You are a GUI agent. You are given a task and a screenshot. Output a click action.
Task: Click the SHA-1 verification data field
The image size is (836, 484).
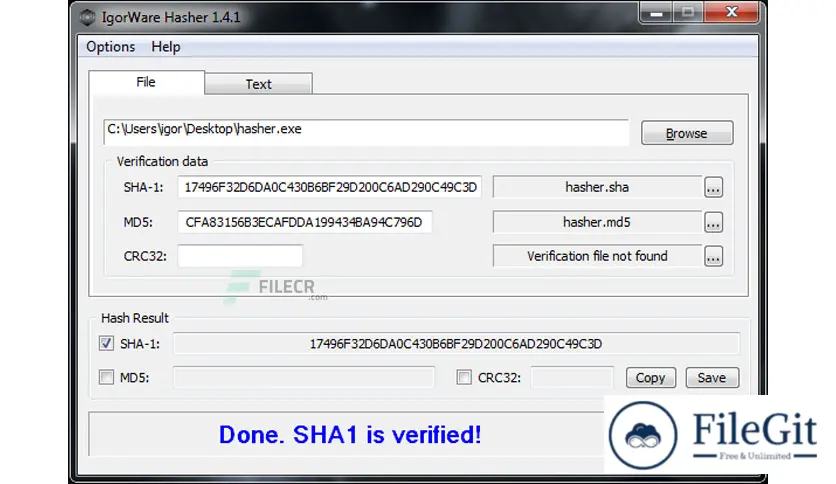[329, 187]
